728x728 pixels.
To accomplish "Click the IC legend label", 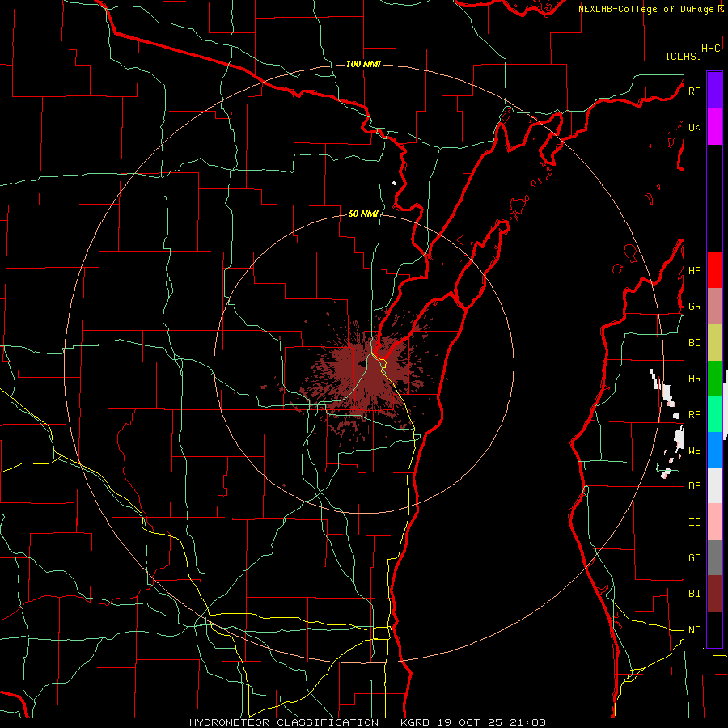I will (x=694, y=522).
